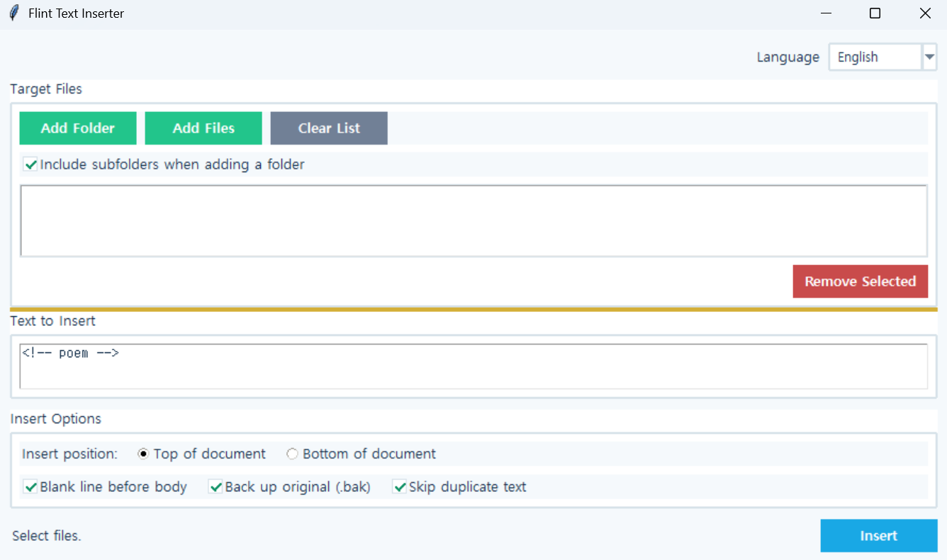
Task: Open the Language dropdown arrow
Action: (x=929, y=57)
